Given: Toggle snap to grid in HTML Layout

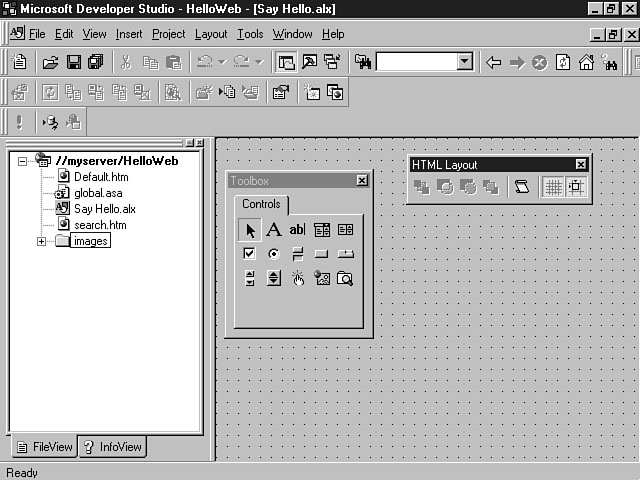Looking at the screenshot, I should (x=576, y=186).
